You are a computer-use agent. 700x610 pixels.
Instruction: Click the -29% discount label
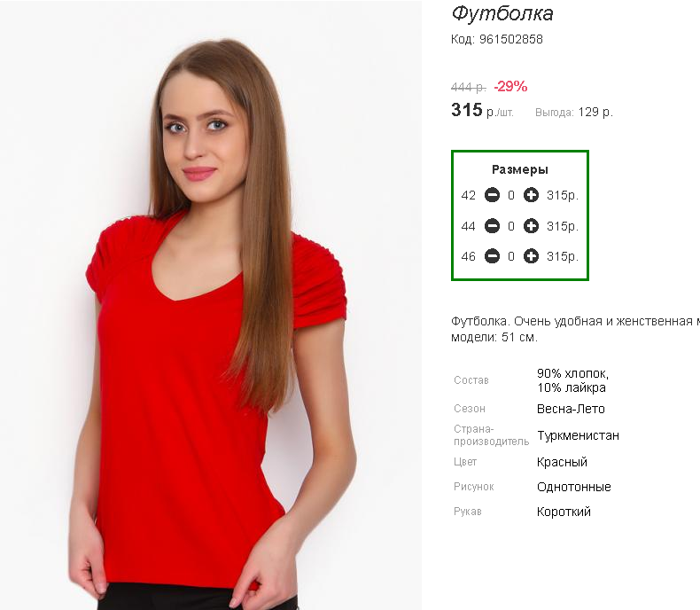coord(510,86)
